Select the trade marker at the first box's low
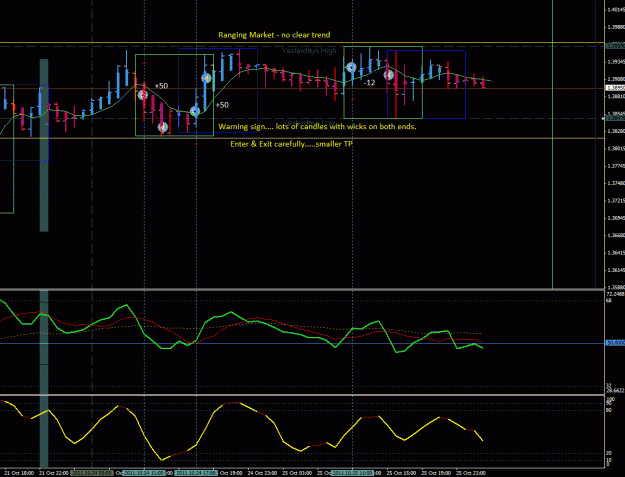This screenshot has height=477, width=625. tap(163, 127)
